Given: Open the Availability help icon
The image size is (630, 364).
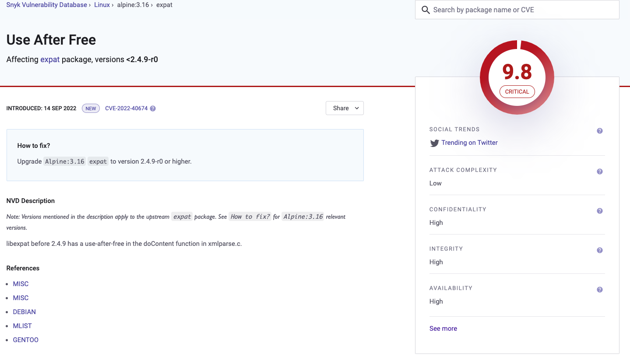Looking at the screenshot, I should (x=599, y=289).
